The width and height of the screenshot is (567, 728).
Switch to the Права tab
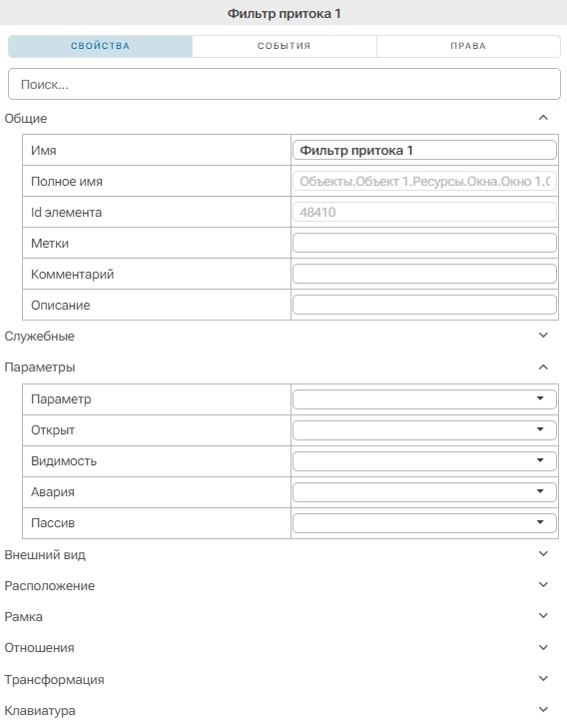[x=468, y=46]
